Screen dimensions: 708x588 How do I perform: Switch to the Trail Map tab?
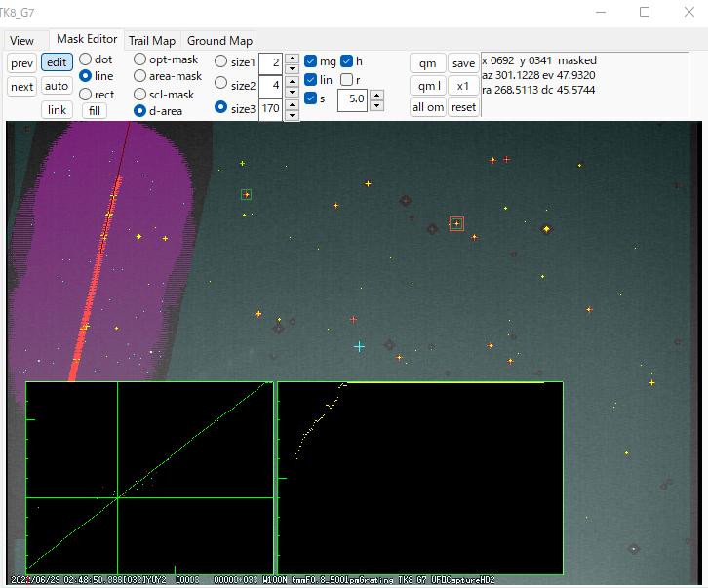152,41
